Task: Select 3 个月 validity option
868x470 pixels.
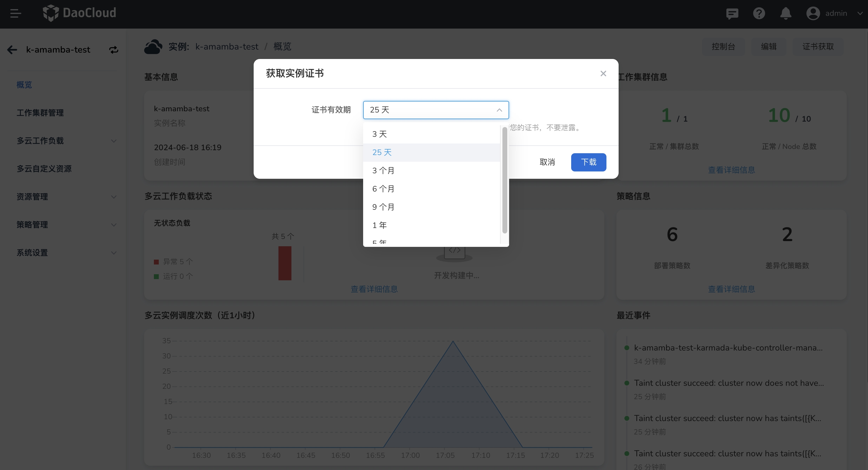Action: coord(383,171)
